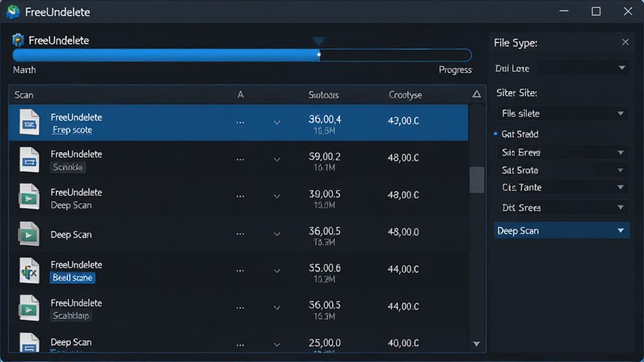The width and height of the screenshot is (644, 362).
Task: Click file icon of FreeUndelete Deep Scan row
Action: pyautogui.click(x=29, y=197)
